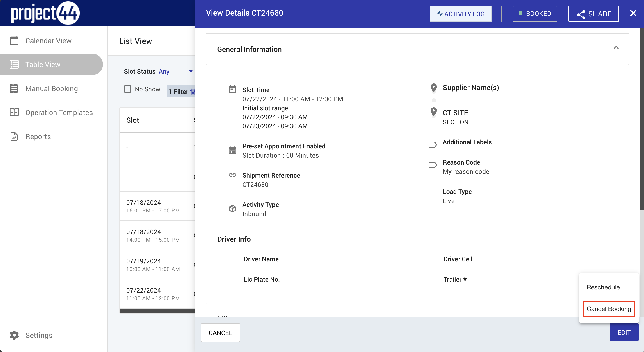Open Settings at bottom of sidebar
Viewport: 644px width, 352px height.
point(39,335)
